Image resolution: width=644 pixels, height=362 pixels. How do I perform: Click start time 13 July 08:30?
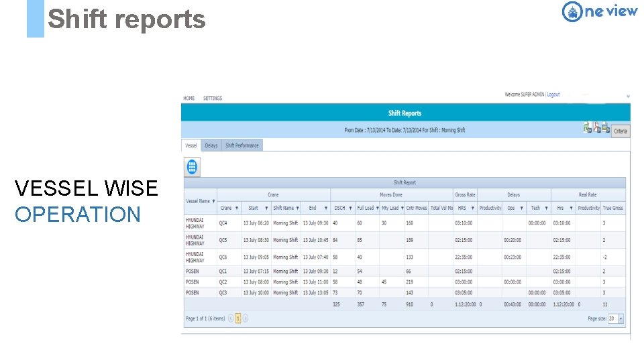[256, 240]
